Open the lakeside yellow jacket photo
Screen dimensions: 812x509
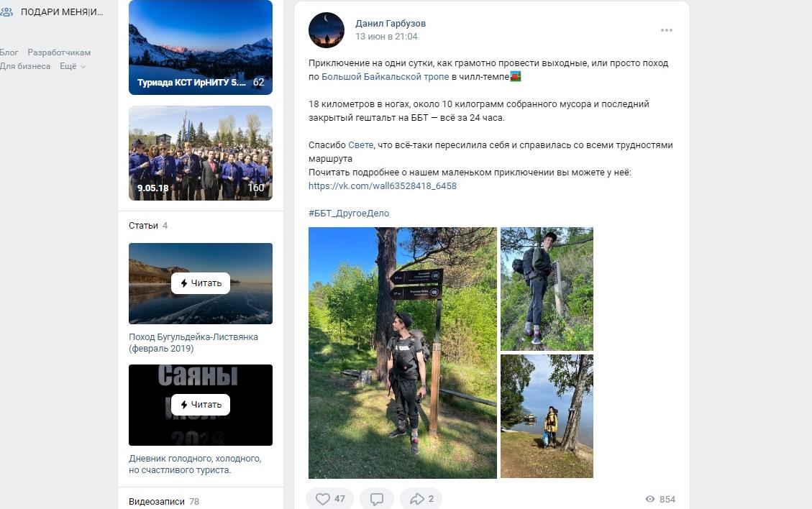pos(547,416)
